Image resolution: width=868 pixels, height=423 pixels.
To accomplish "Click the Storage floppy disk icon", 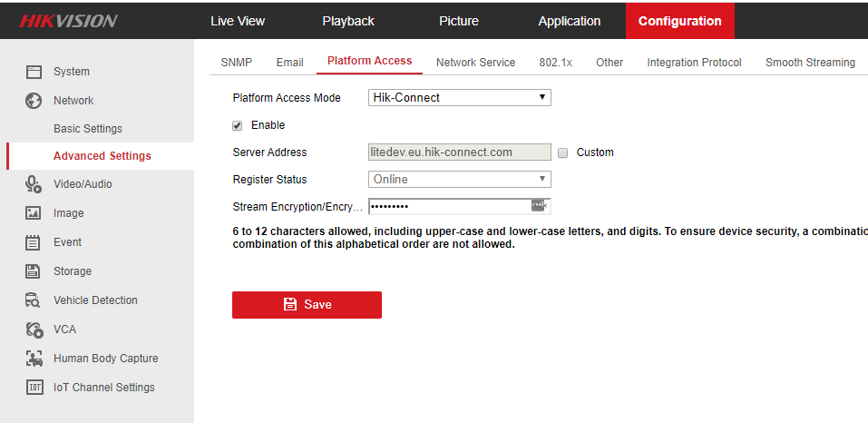I will click(x=34, y=271).
